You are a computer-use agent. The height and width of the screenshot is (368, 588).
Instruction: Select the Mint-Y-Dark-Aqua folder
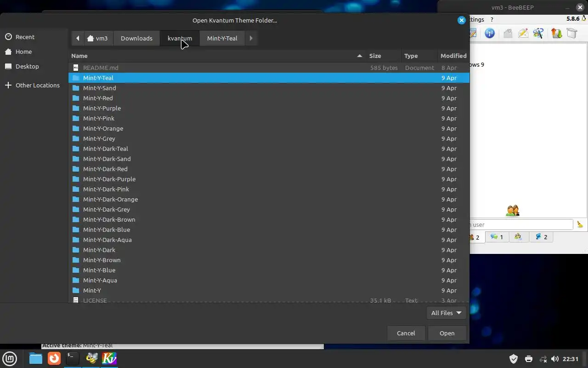269,240
